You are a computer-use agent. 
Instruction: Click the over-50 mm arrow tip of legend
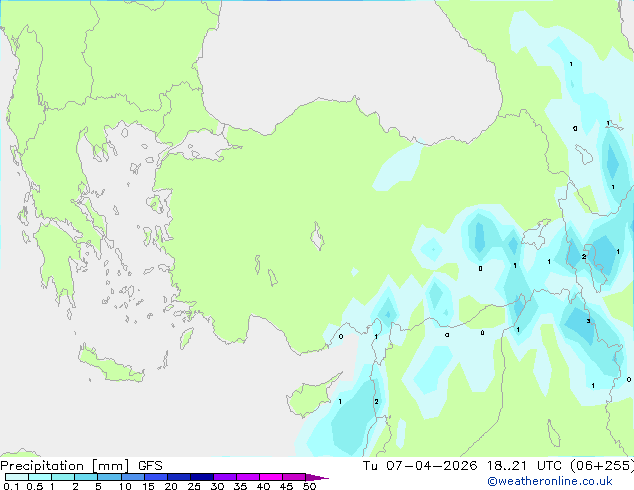(x=317, y=477)
